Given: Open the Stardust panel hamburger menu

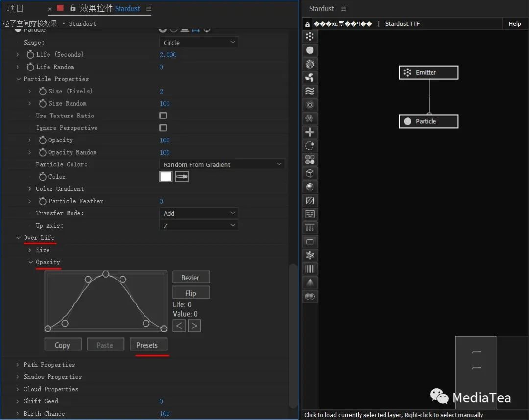Looking at the screenshot, I should tap(344, 9).
